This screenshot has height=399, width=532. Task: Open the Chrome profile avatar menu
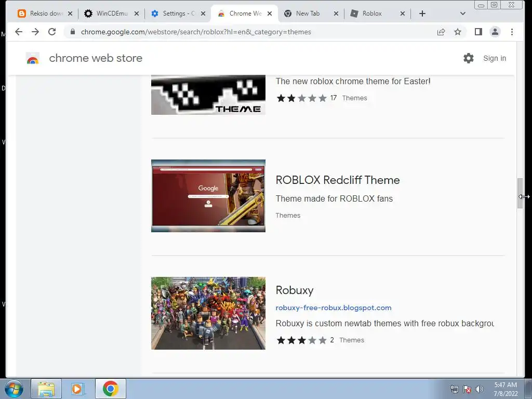click(x=495, y=32)
